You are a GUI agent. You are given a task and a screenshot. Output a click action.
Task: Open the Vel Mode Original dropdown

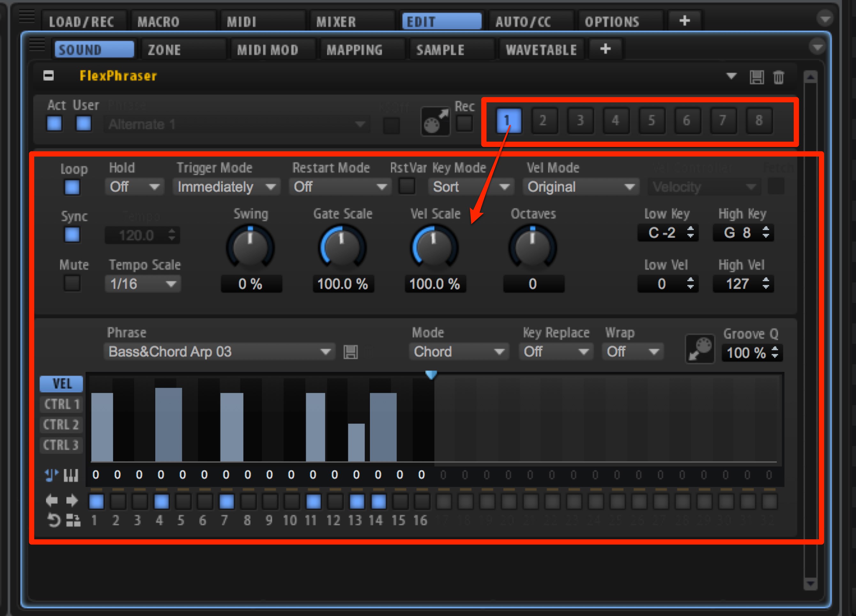coord(581,187)
